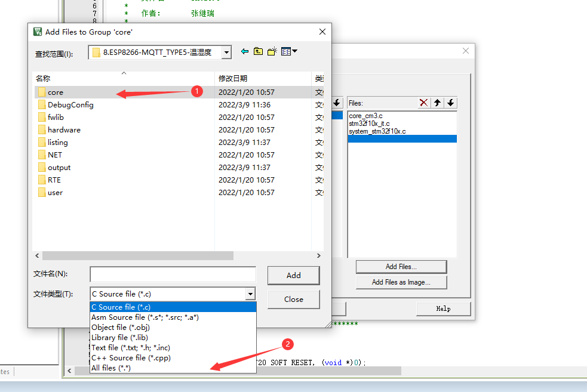This screenshot has width=587, height=392.
Task: Open the core folder
Action: coord(56,92)
